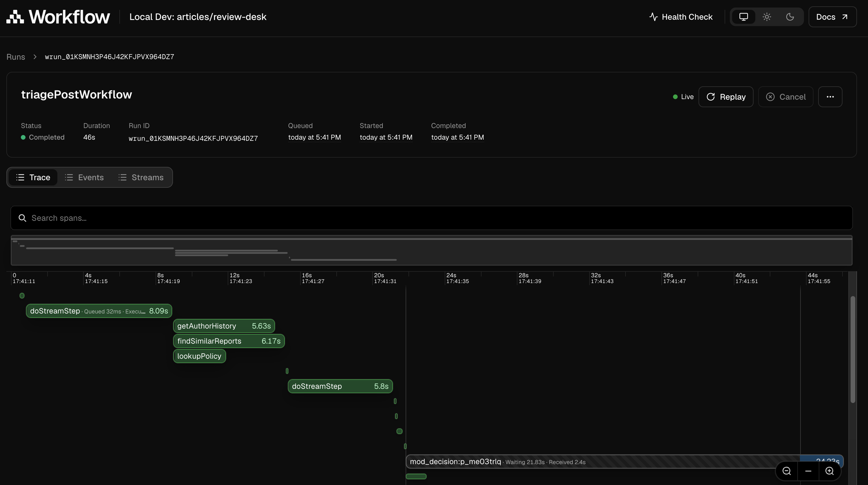868x485 pixels.
Task: Switch to the light theme sun icon
Action: point(767,17)
